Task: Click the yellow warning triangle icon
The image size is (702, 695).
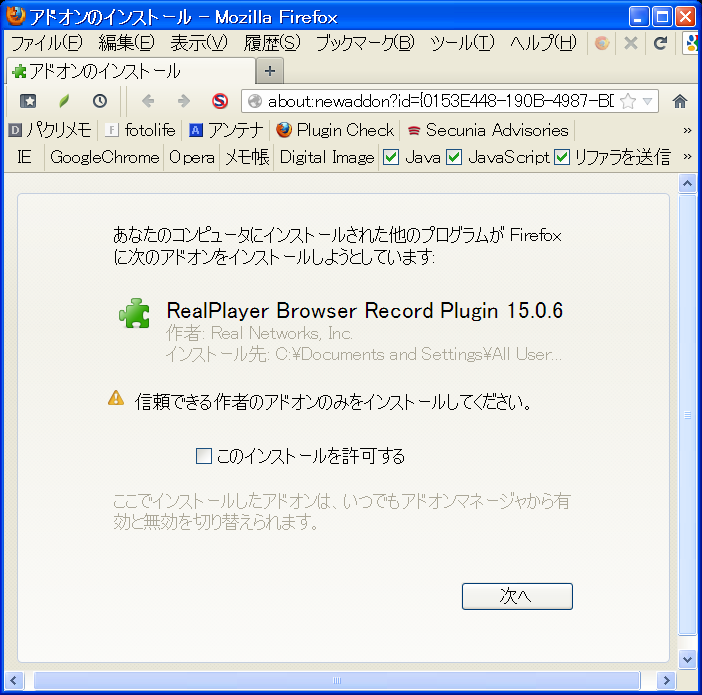Action: (116, 398)
